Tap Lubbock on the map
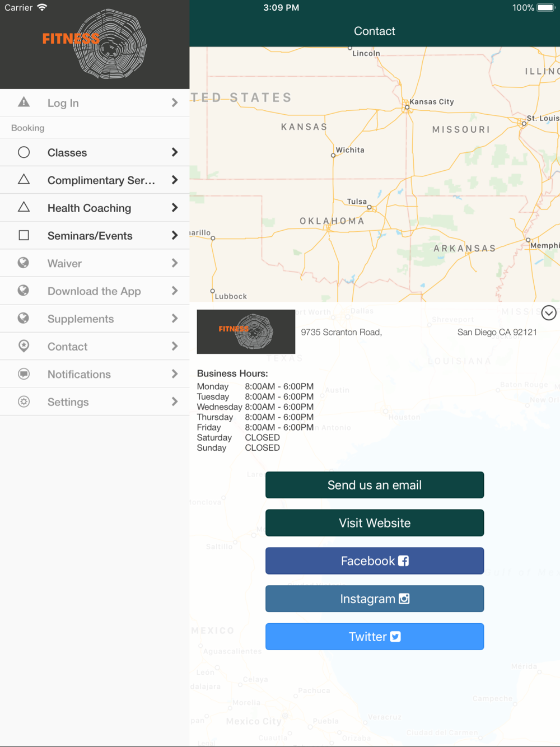Screen dimensions: 560x747 pos(231,296)
